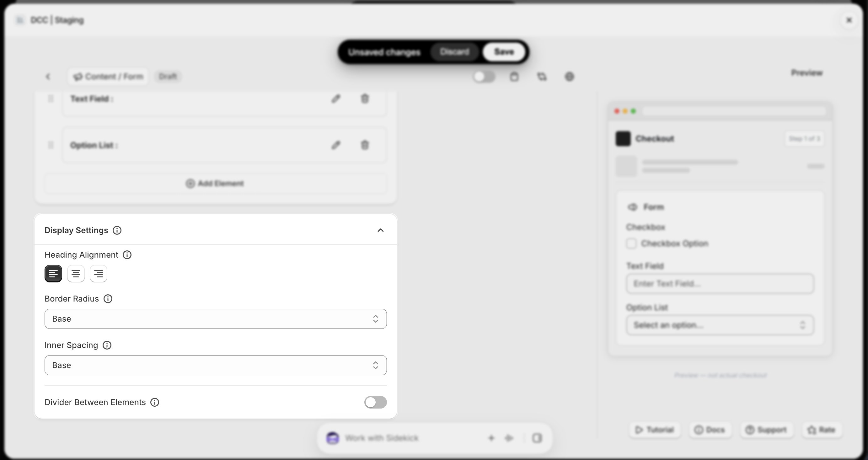Click the Draft status badge
Viewport: 868px width, 460px height.
click(168, 77)
